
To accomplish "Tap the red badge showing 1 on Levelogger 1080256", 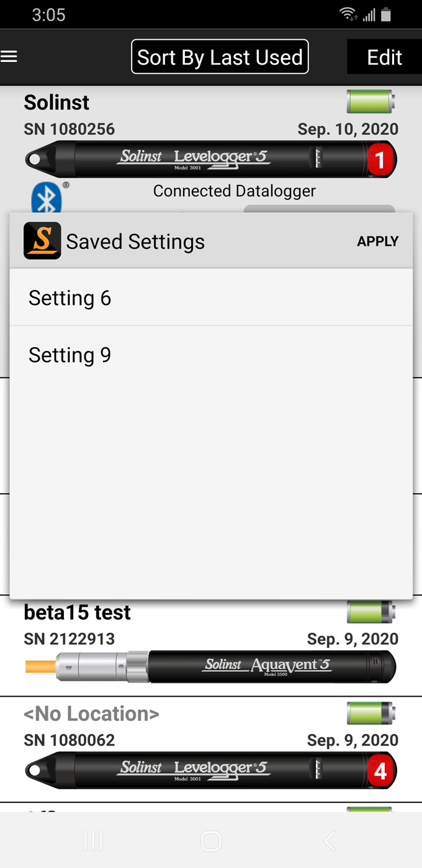I will coord(380,160).
